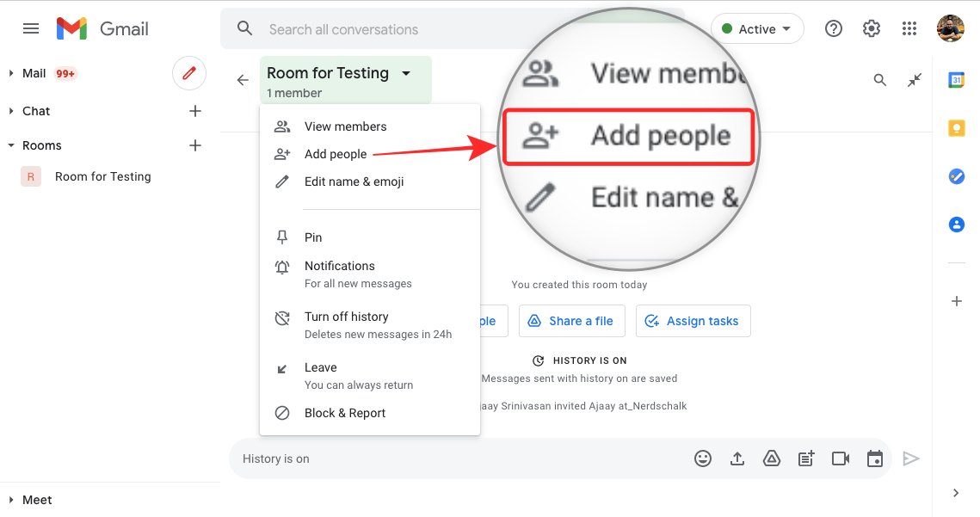Select Add people from the menu
The width and height of the screenshot is (980, 517).
(336, 154)
